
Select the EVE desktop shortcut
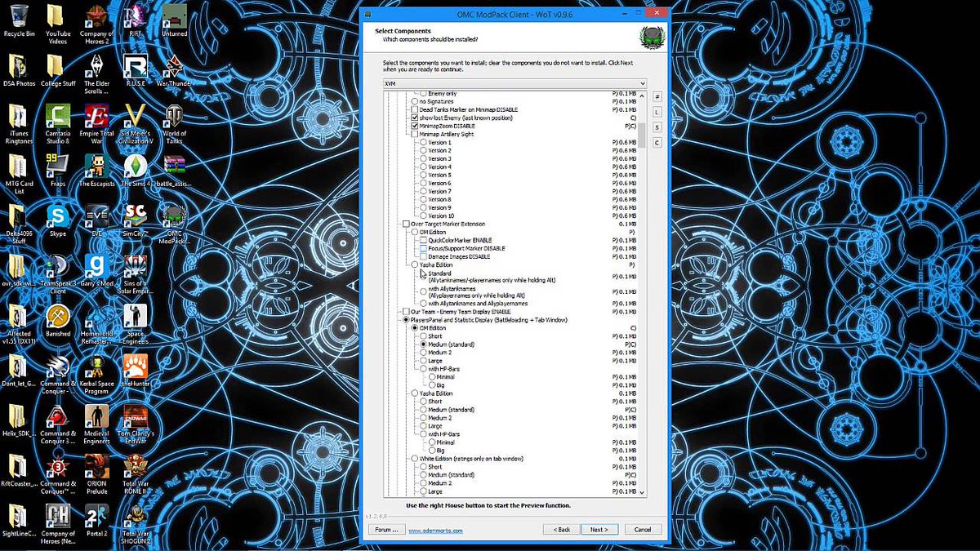[97, 220]
